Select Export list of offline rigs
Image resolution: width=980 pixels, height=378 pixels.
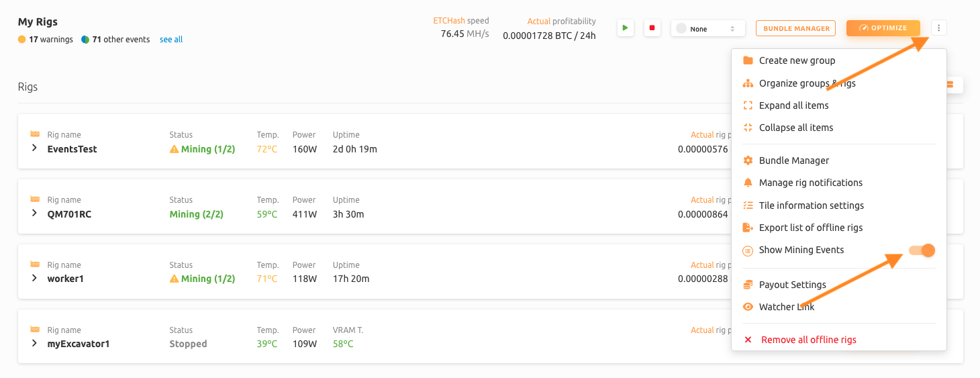tap(810, 228)
